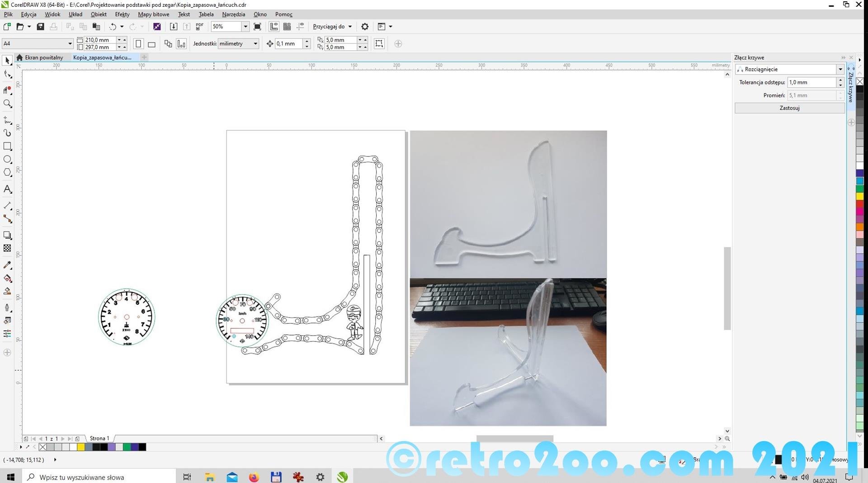Screen dimensions: 868x483
Task: Expand the Jednostki units dropdown
Action: pyautogui.click(x=255, y=44)
